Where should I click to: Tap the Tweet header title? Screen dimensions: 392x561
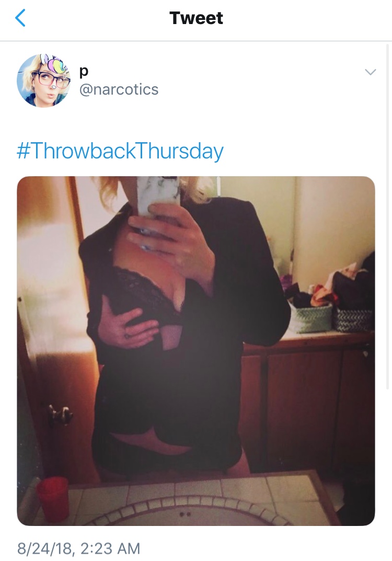pyautogui.click(x=196, y=18)
